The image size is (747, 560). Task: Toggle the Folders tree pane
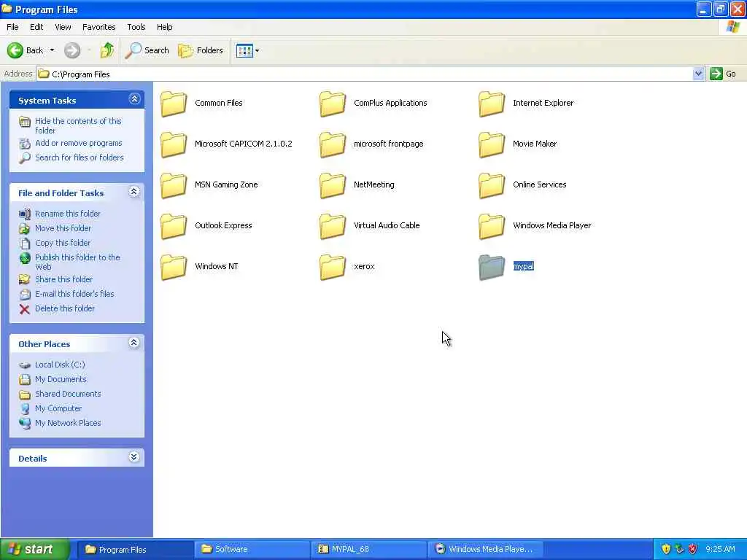tap(200, 50)
